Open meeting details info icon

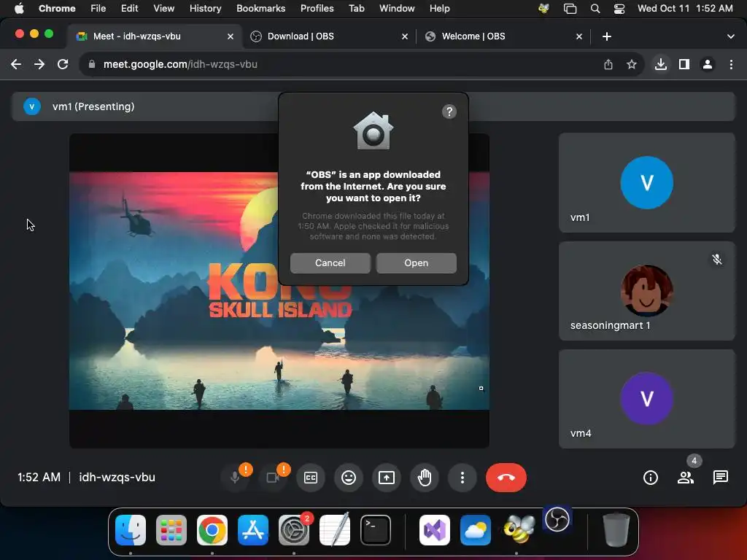pos(650,477)
